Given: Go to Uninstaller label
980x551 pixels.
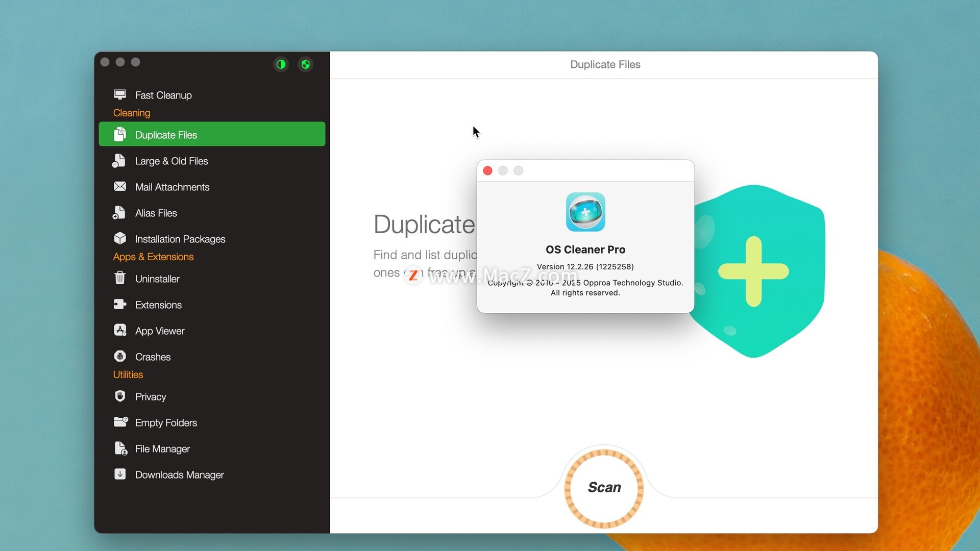Looking at the screenshot, I should pyautogui.click(x=157, y=279).
